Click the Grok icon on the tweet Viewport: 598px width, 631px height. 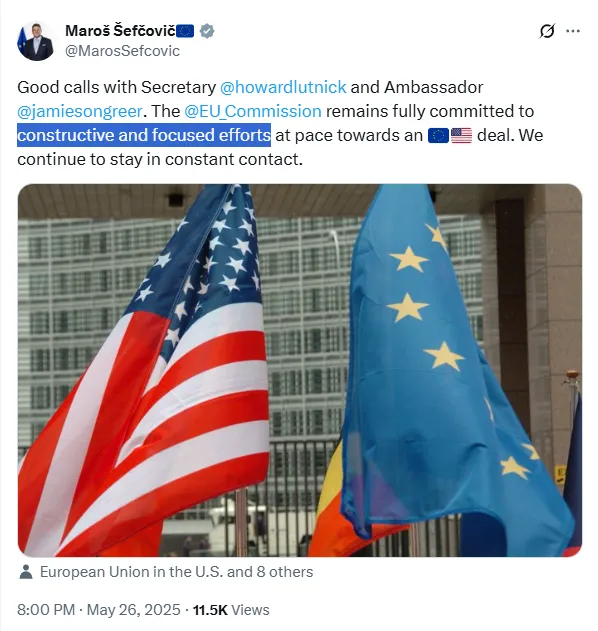547,31
